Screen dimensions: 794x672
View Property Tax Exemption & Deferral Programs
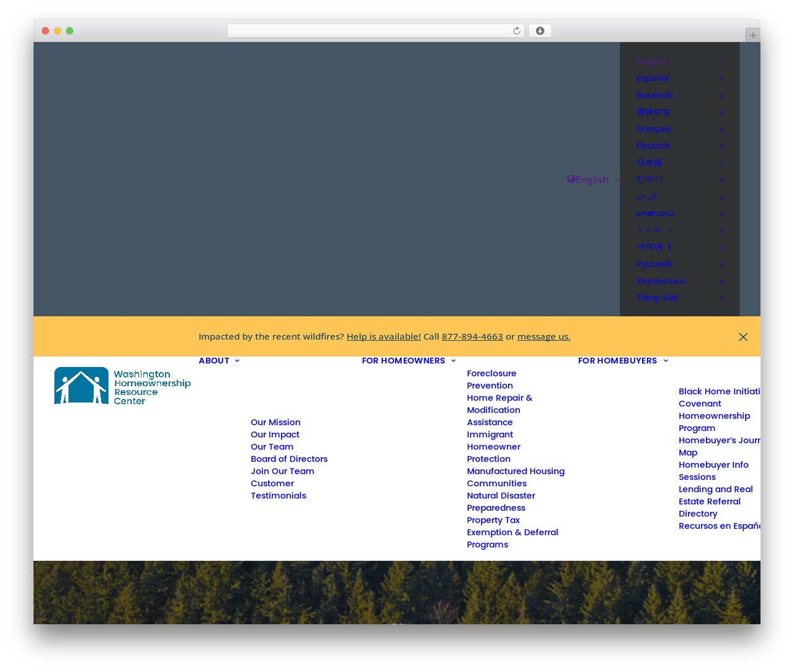(512, 533)
